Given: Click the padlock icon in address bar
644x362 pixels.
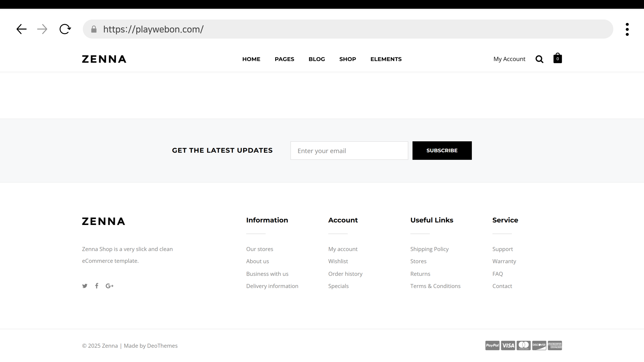Looking at the screenshot, I should pos(94,29).
